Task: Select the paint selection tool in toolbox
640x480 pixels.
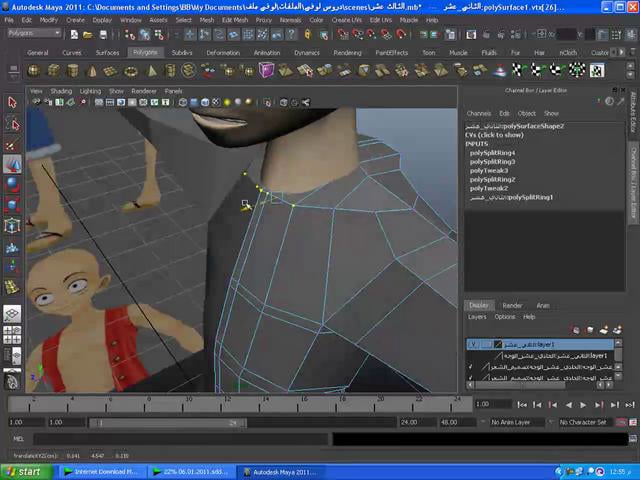Action: (x=12, y=145)
